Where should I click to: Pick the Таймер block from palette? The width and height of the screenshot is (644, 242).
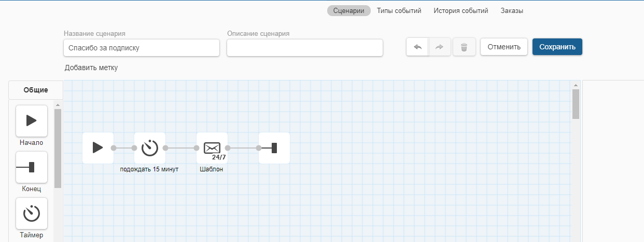[x=32, y=213]
